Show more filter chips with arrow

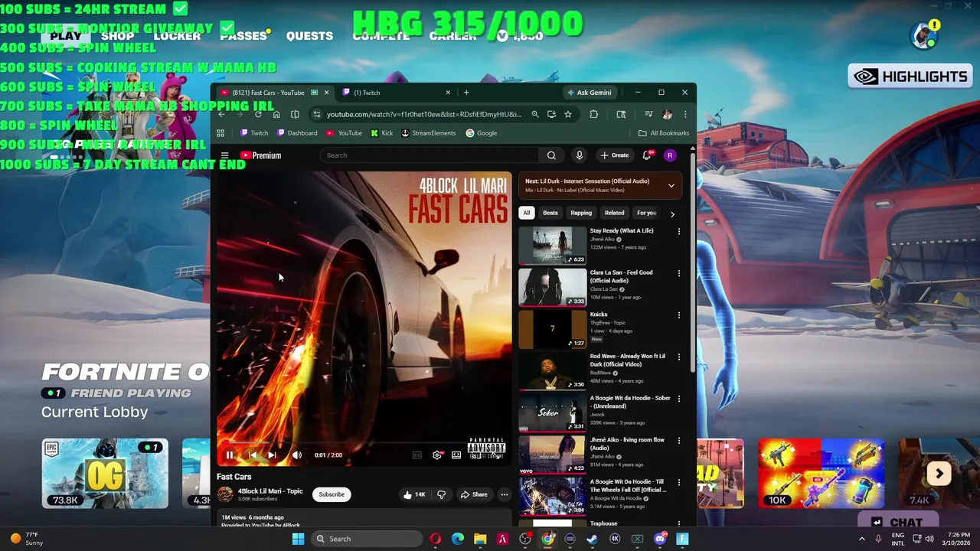coord(672,214)
